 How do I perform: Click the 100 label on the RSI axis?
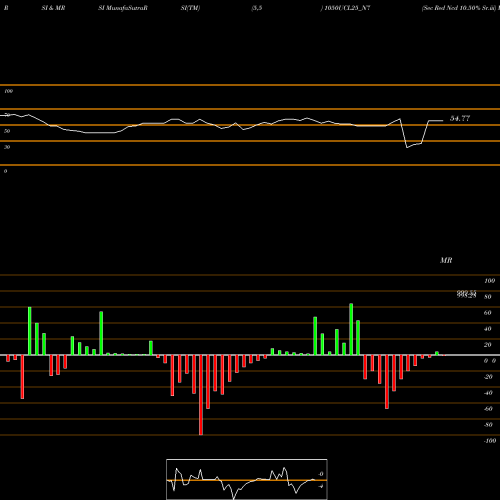(8, 91)
